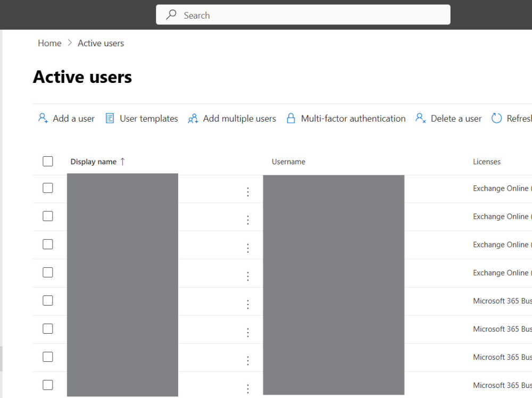Check the third Microsoft 365 row checkbox
This screenshot has height=398, width=532.
click(48, 357)
